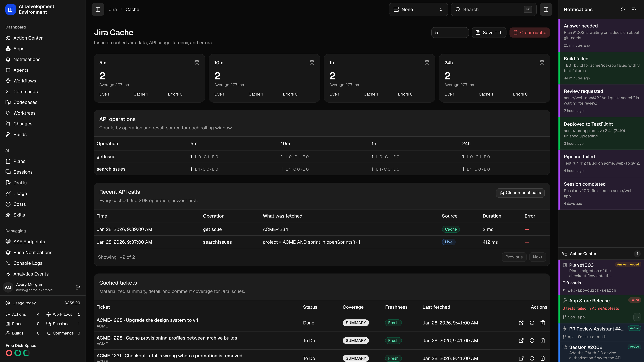Refresh the ACME-1228 cached ticket
This screenshot has height=362, width=644.
(532, 341)
